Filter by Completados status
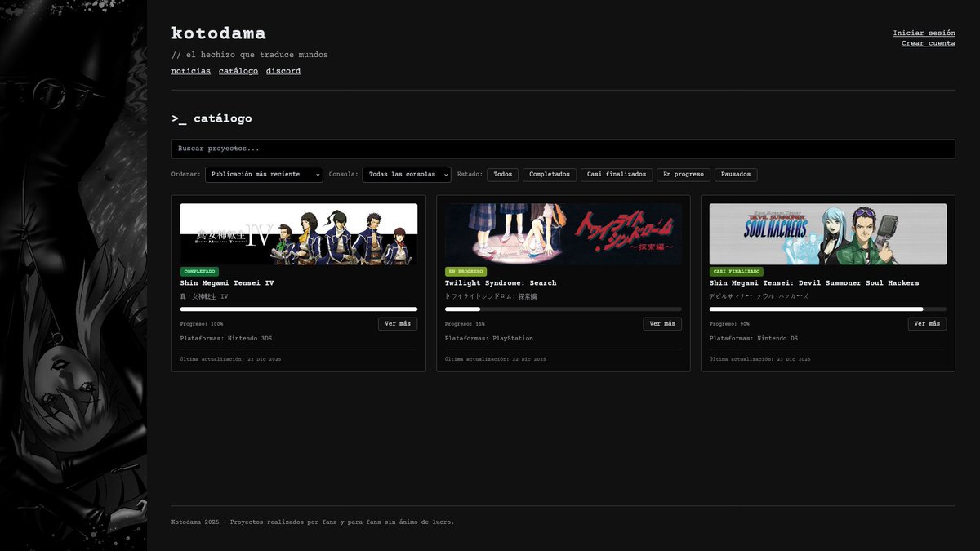This screenshot has height=551, width=980. click(x=550, y=175)
